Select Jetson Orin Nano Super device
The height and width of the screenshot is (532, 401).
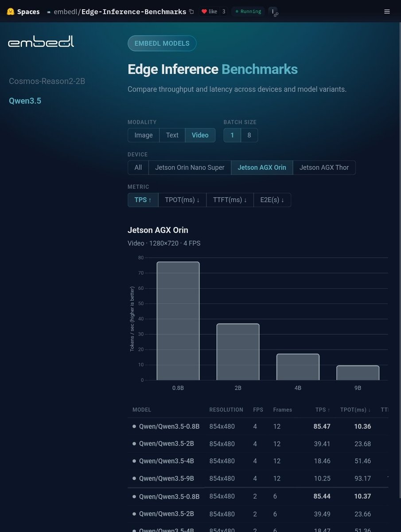click(190, 168)
